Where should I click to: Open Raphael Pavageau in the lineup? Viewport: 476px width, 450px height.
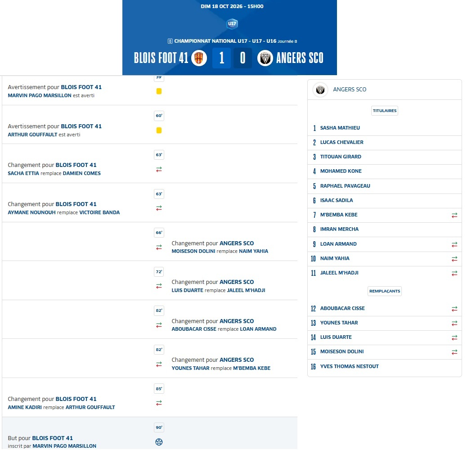click(x=345, y=186)
